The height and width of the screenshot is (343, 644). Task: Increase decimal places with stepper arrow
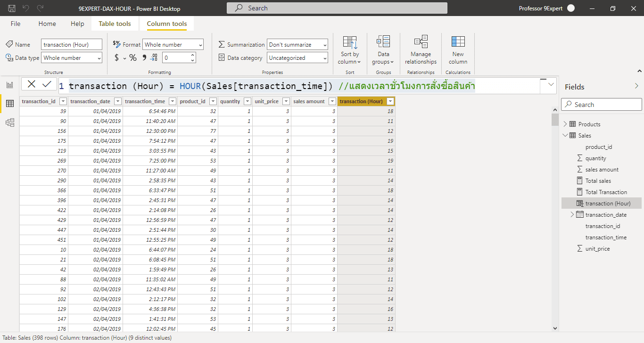pos(192,55)
